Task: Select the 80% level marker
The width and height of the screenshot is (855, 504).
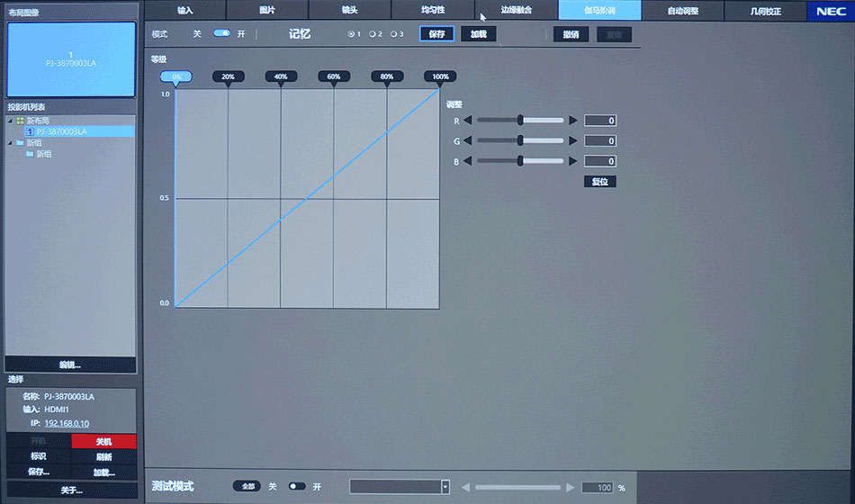Action: tap(387, 77)
